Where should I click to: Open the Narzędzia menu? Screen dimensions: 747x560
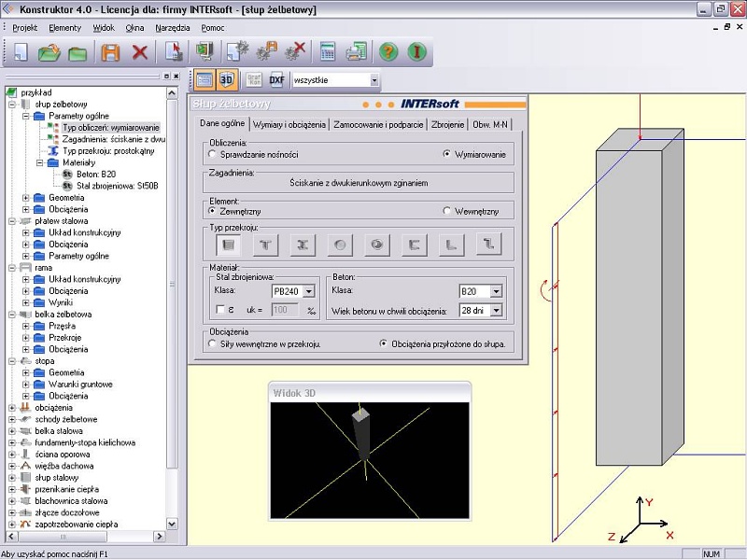click(173, 28)
